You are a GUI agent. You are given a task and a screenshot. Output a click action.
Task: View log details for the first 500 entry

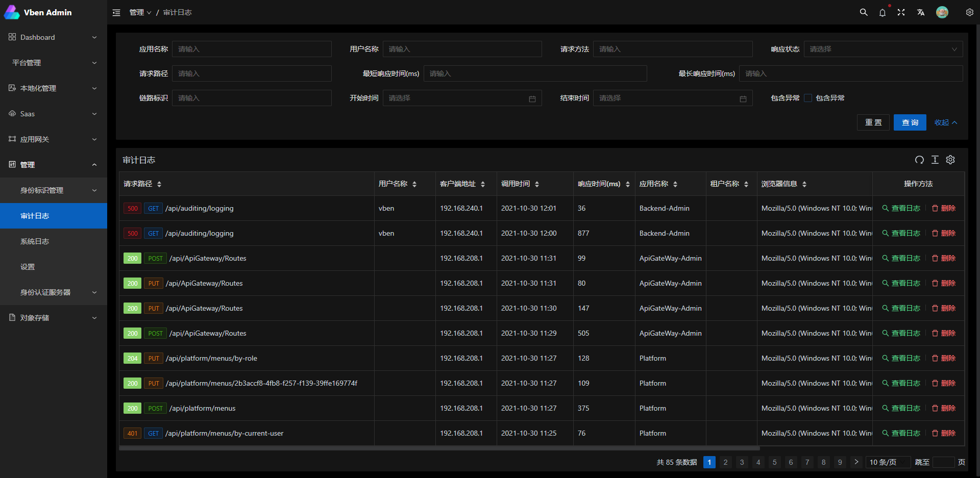pos(901,208)
